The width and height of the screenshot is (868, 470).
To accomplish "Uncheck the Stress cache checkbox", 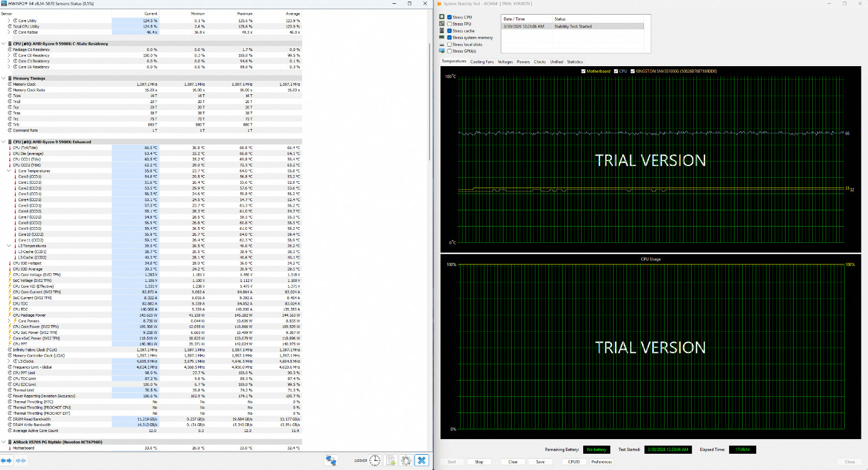I will (449, 30).
